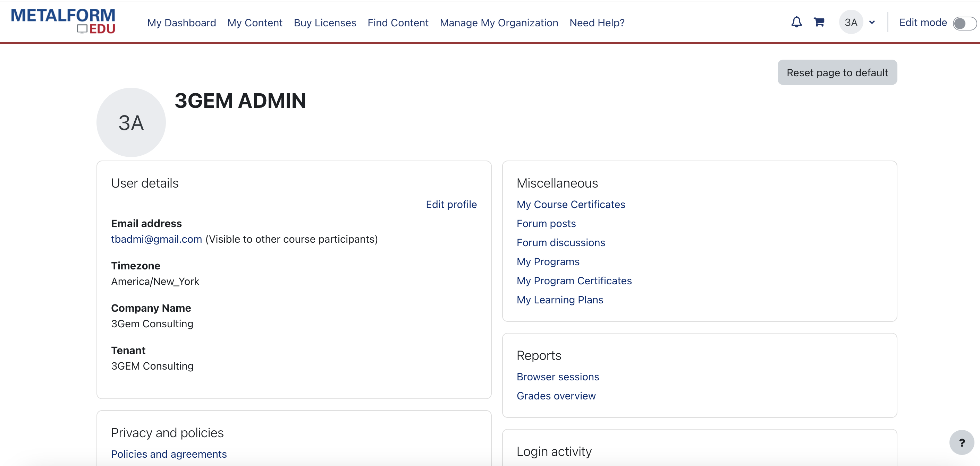Image resolution: width=980 pixels, height=466 pixels.
Task: Toggle Edit mode switch on
Action: [x=964, y=23]
